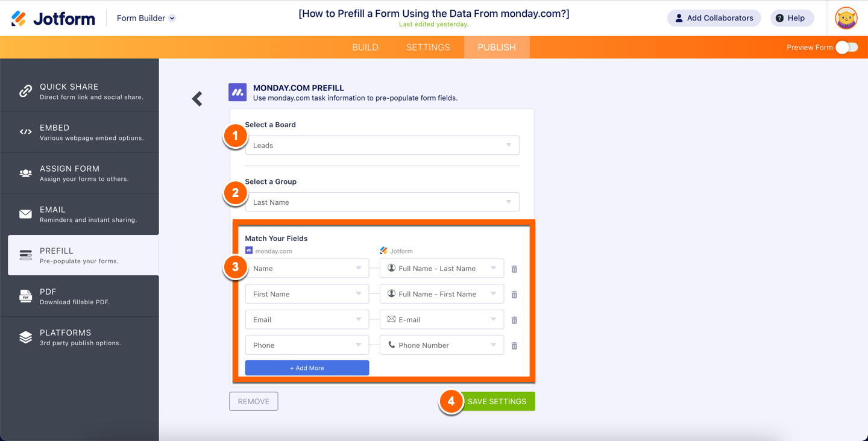Open the Select a Board dropdown

click(382, 145)
